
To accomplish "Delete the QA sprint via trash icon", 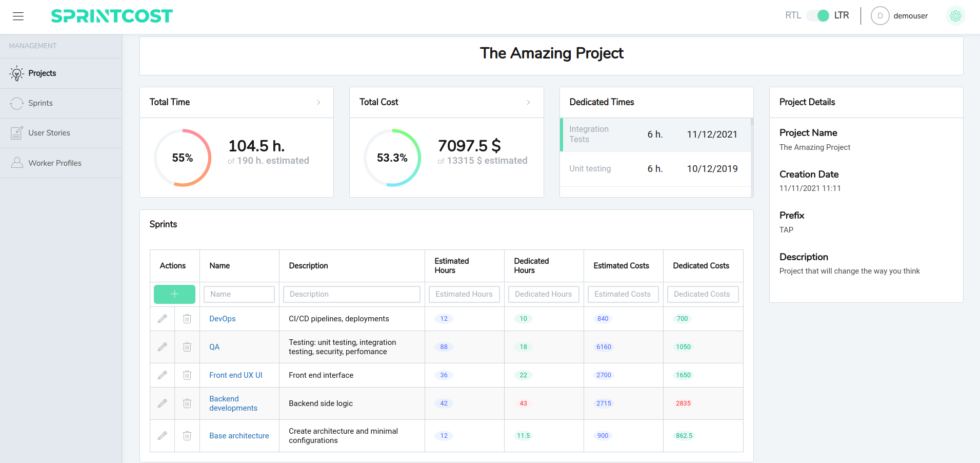I will [187, 347].
